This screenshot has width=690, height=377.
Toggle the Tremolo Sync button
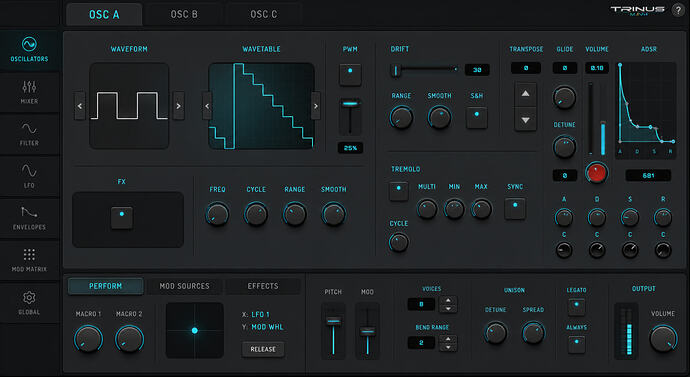pyautogui.click(x=515, y=209)
